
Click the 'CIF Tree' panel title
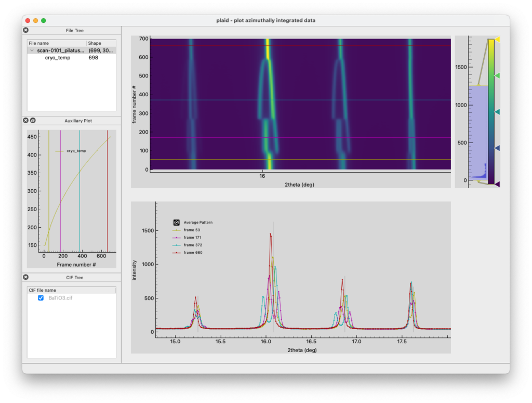75,278
